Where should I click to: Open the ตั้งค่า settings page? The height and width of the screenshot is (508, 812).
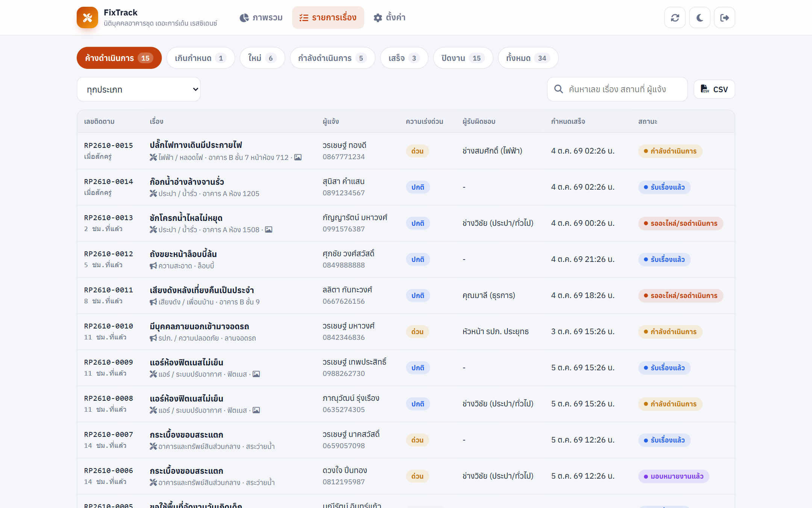[x=389, y=17]
